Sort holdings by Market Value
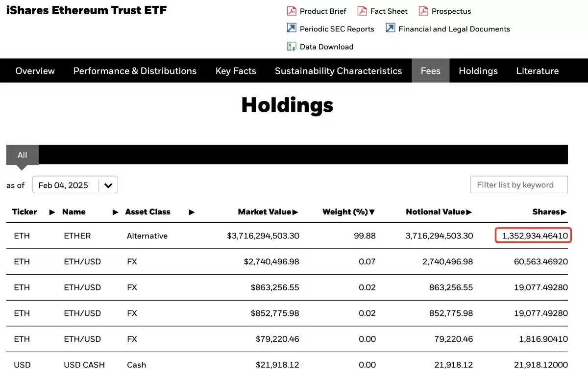The image size is (588, 386). [268, 212]
